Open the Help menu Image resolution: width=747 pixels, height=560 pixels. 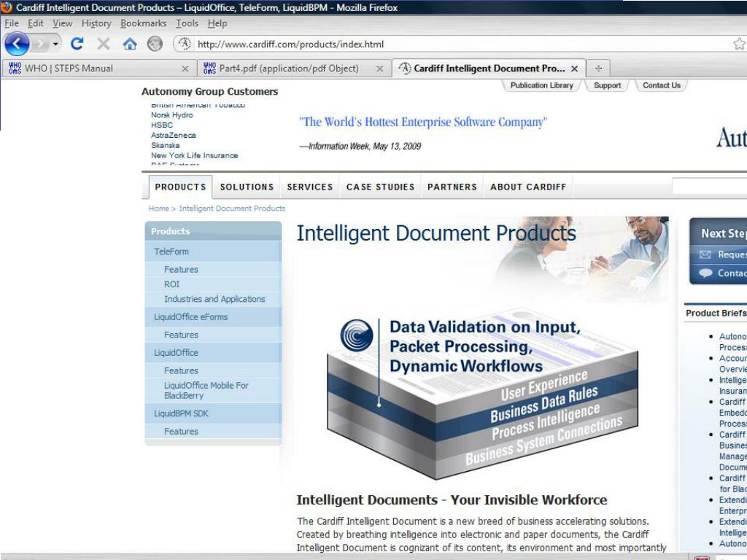217,23
